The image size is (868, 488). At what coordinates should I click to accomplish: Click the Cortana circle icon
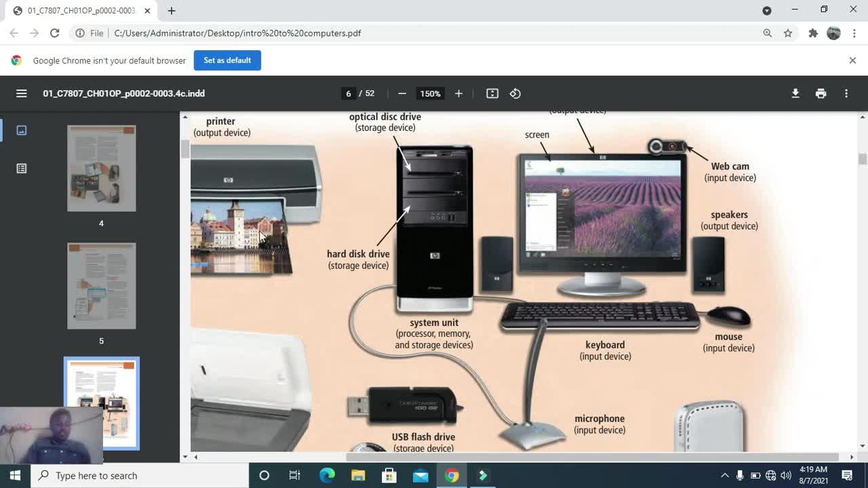pos(264,475)
